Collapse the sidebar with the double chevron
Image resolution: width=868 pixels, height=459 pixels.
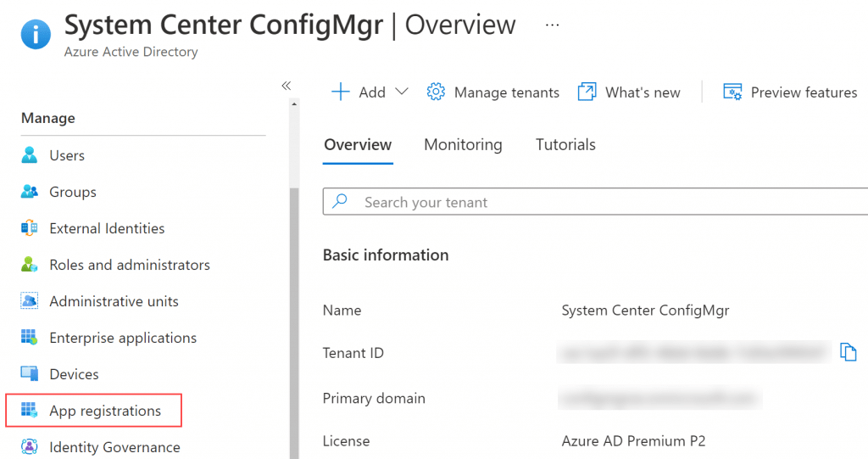tap(287, 86)
